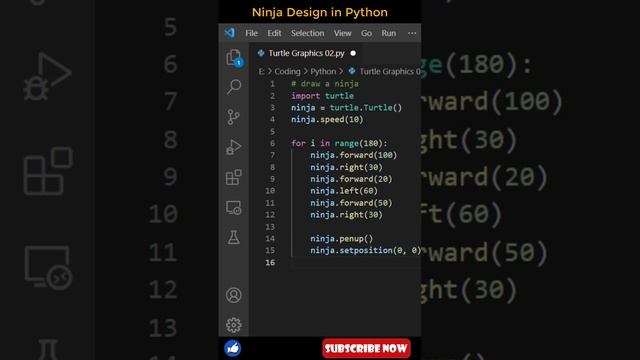The width and height of the screenshot is (640, 360).
Task: Click the Python icon in breadcrumb
Action: click(352, 71)
